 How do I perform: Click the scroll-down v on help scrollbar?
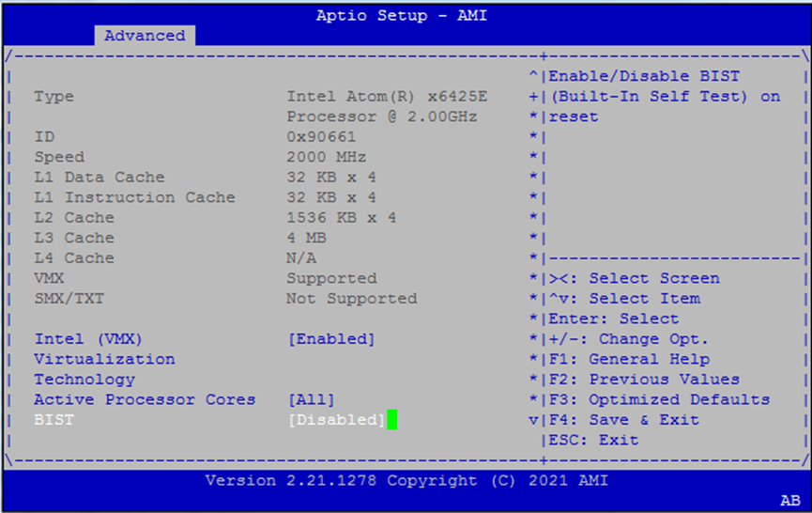tap(533, 420)
